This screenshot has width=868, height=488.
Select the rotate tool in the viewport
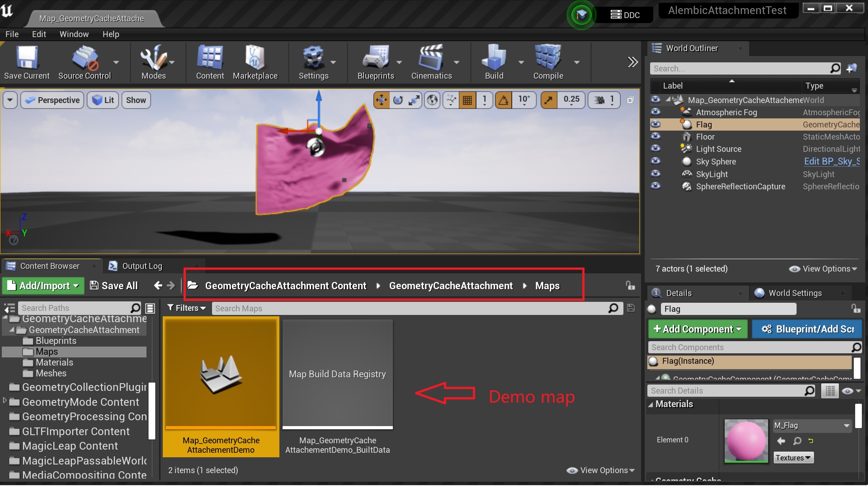click(398, 100)
